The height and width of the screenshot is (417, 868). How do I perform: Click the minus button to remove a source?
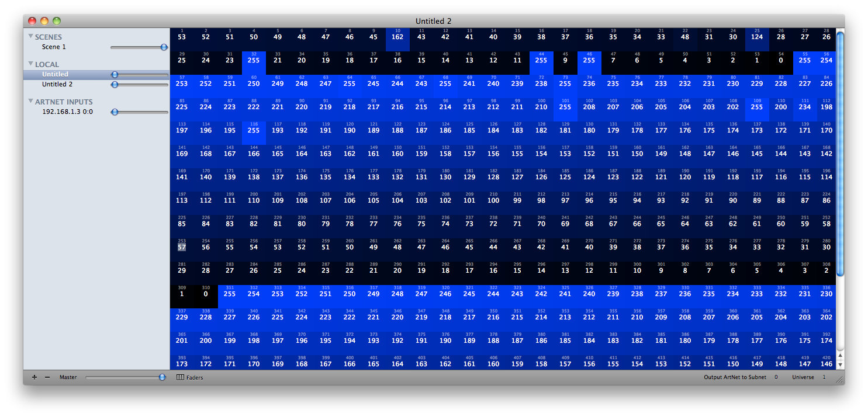[x=47, y=377]
